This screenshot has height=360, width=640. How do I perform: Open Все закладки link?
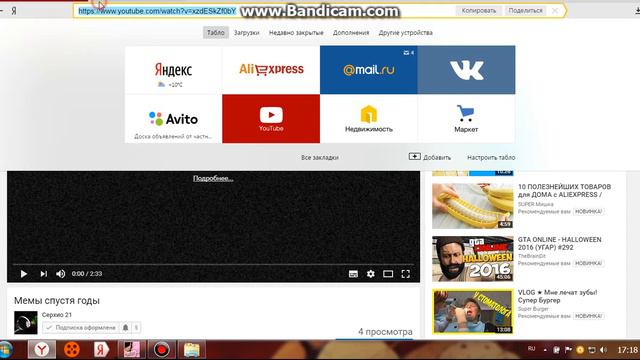coord(320,158)
